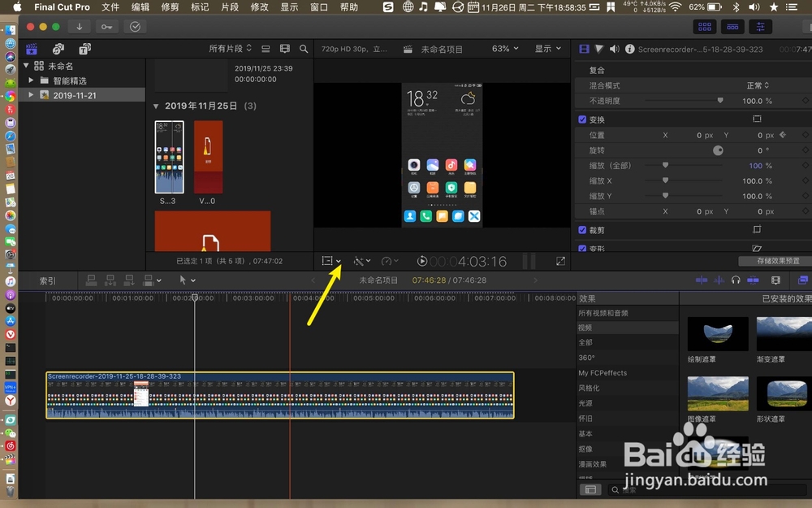Play the viewer video
Viewport: 812px width, 508px height.
point(422,261)
